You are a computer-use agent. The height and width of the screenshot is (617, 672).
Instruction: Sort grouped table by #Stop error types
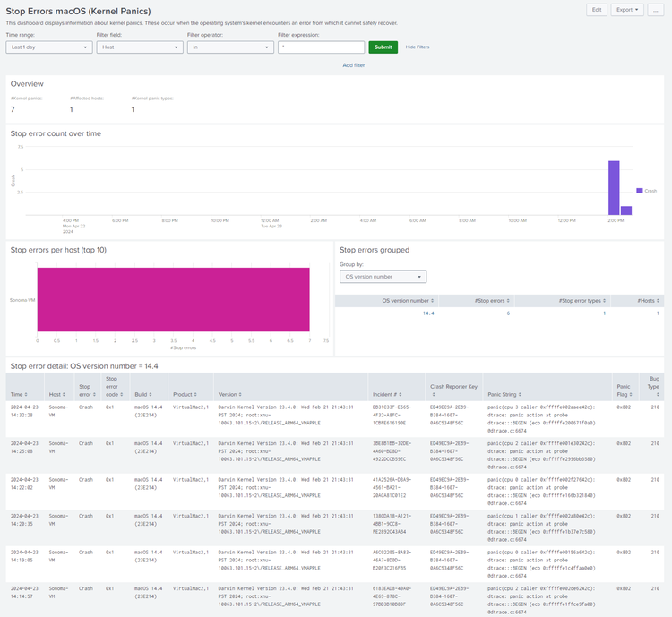pos(582,301)
